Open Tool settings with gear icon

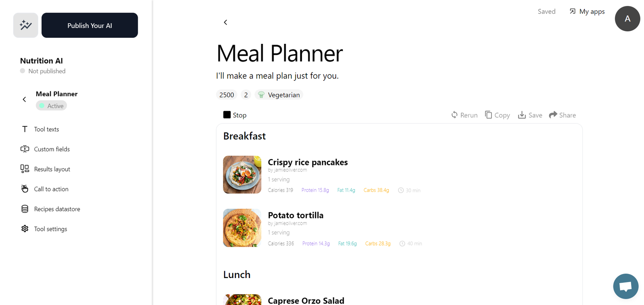[44, 229]
